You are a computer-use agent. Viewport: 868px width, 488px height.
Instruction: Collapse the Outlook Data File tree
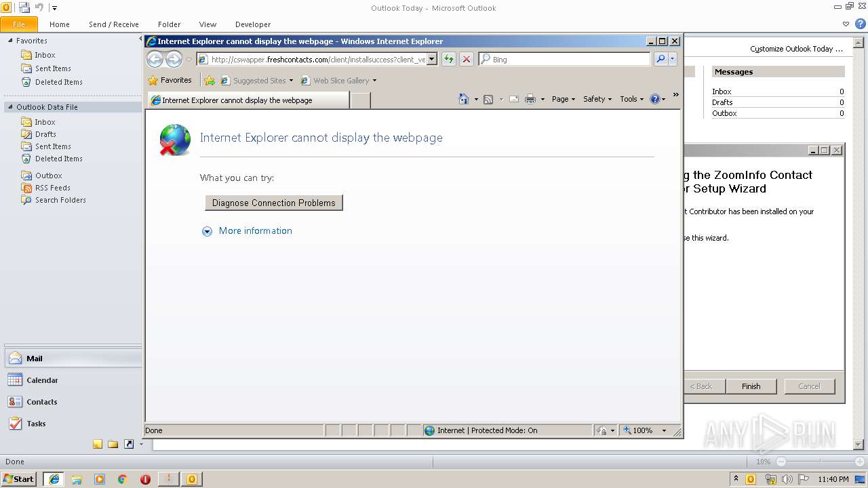[10, 107]
